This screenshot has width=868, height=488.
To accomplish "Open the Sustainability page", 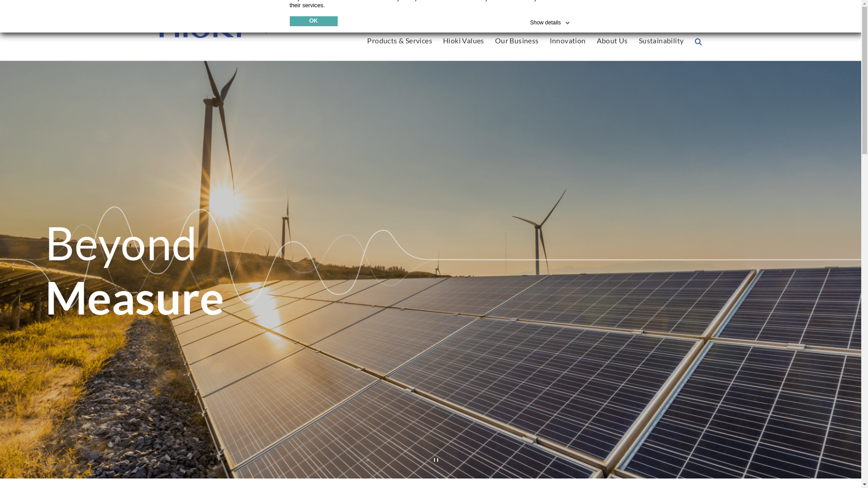I will [x=661, y=41].
